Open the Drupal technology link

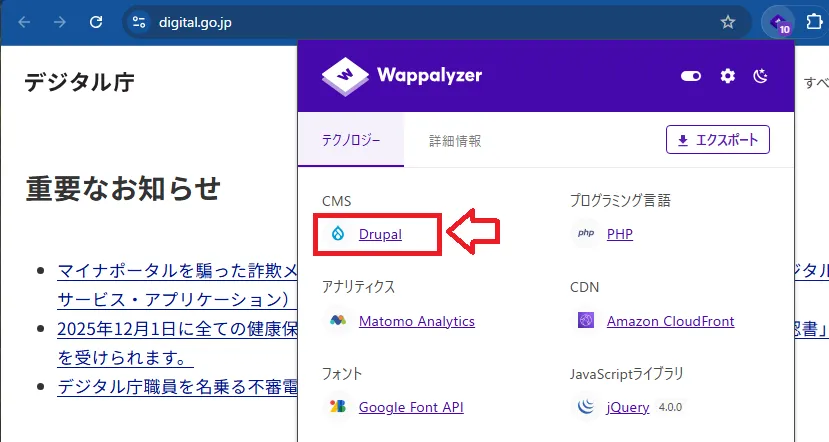pos(380,234)
